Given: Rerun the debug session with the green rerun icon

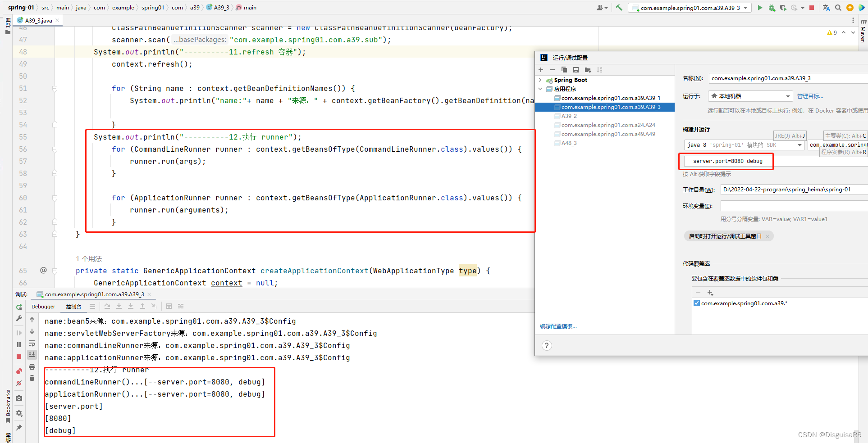Looking at the screenshot, I should coord(19,307).
